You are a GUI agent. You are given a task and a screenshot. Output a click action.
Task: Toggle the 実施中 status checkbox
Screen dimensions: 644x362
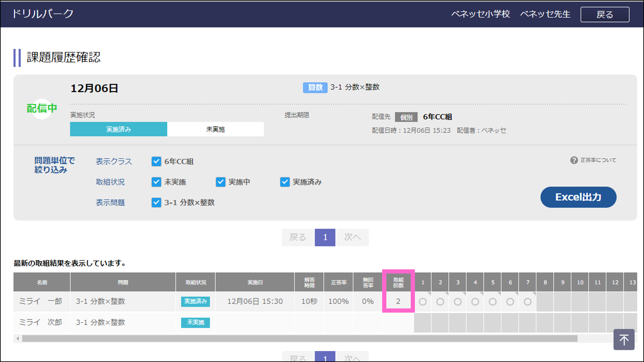[220, 182]
